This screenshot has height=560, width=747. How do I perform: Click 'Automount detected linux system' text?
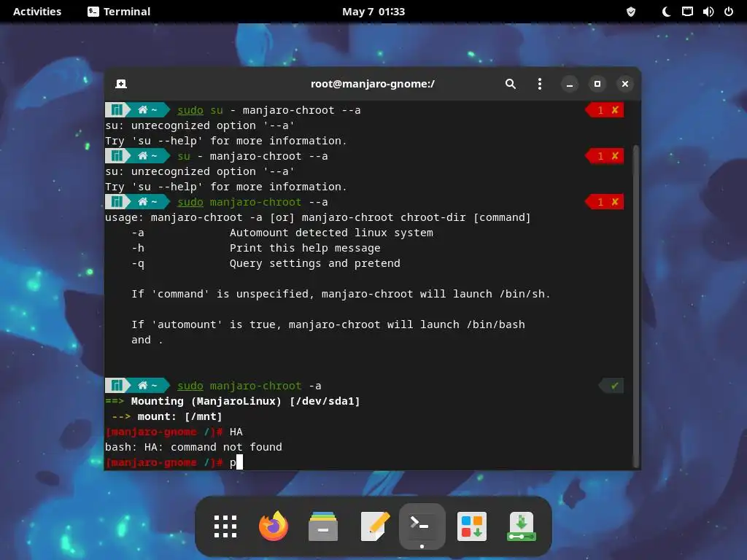pyautogui.click(x=332, y=233)
